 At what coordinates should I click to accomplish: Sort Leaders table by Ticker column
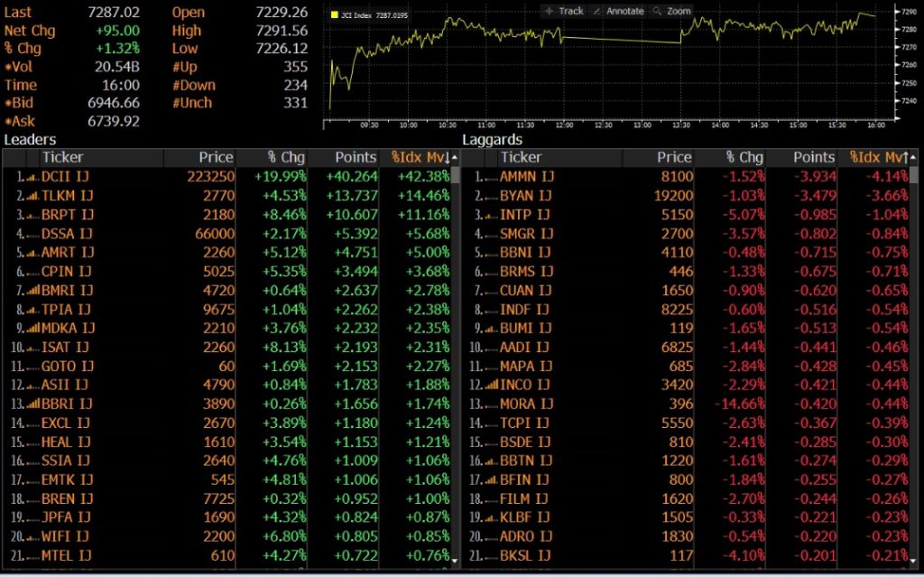pos(62,157)
